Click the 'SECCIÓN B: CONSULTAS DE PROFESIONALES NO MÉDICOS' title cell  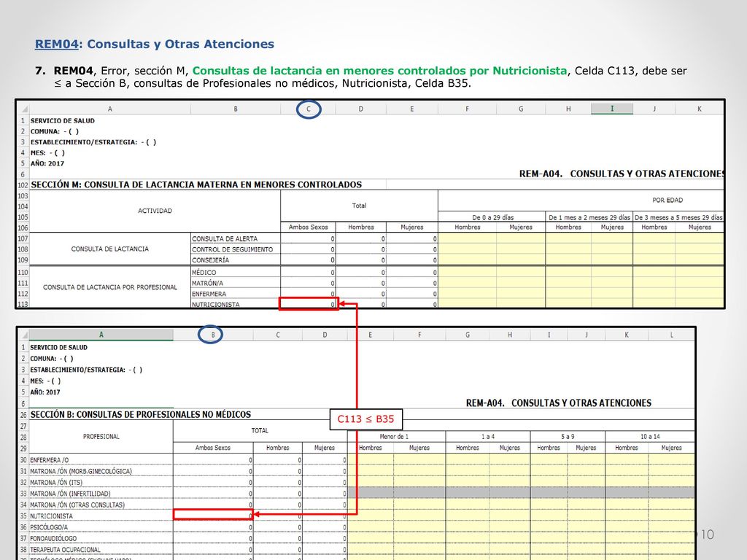point(141,415)
